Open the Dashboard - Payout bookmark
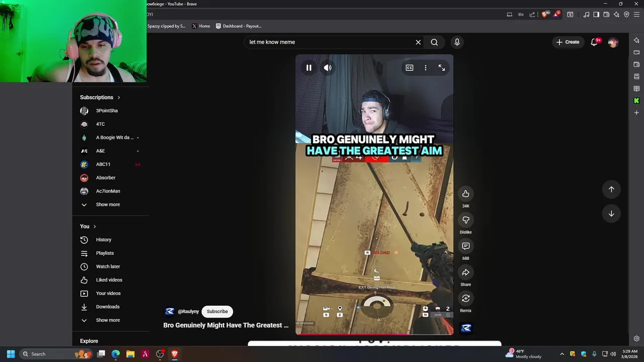Viewport: 644px width, 362px height. [239, 26]
